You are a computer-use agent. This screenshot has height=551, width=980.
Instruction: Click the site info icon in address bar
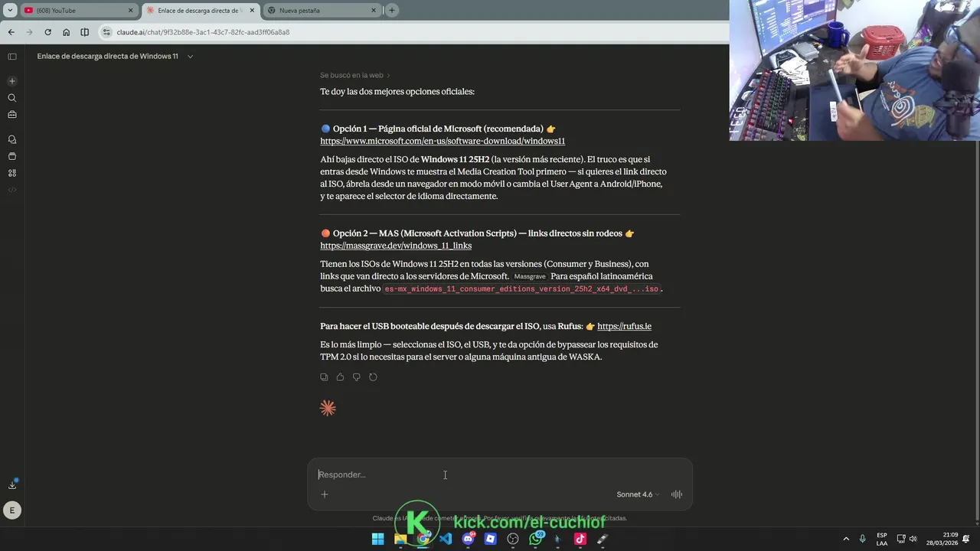click(x=107, y=32)
